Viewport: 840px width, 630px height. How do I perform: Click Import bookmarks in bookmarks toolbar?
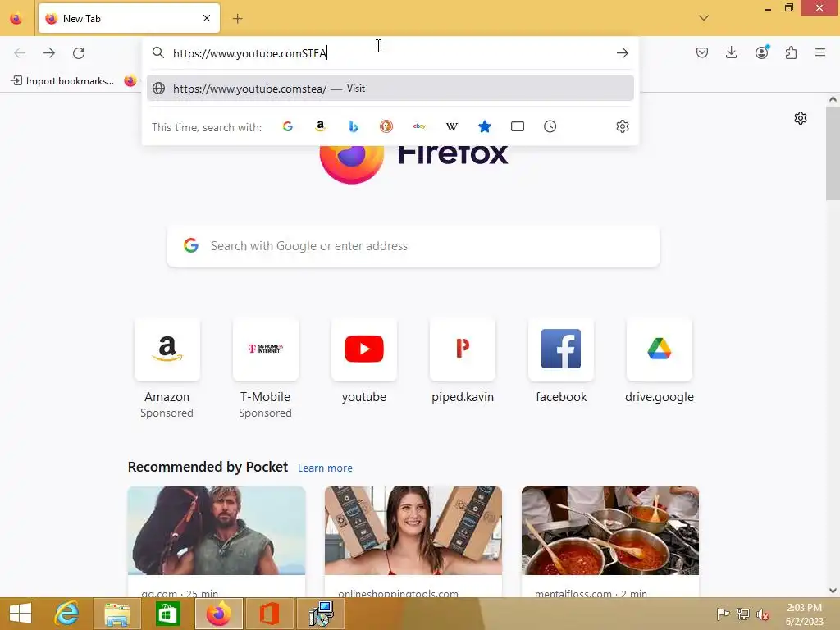(62, 81)
